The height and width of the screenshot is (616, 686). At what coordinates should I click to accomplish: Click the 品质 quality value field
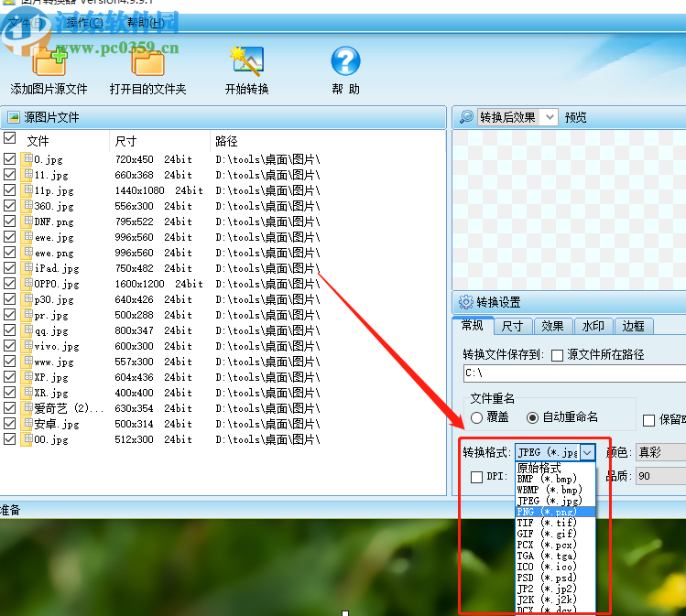point(660,476)
